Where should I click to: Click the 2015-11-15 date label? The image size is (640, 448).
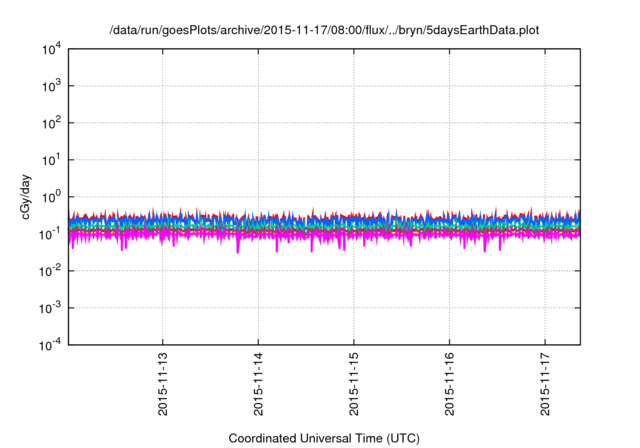(x=353, y=384)
